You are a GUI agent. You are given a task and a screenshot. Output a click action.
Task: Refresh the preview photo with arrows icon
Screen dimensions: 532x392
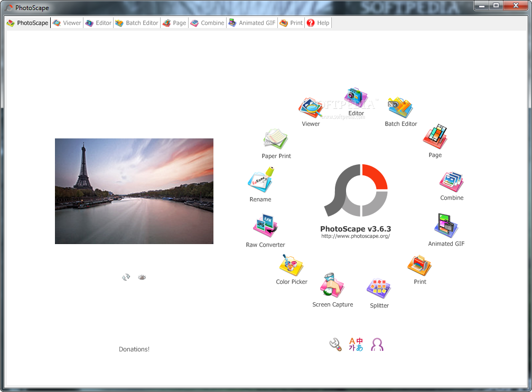click(x=126, y=277)
